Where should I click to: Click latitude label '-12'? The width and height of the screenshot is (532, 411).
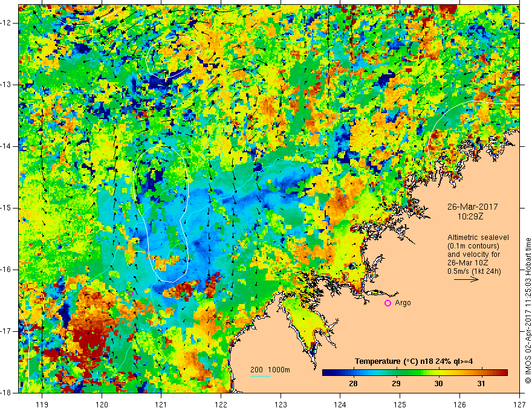pyautogui.click(x=6, y=23)
